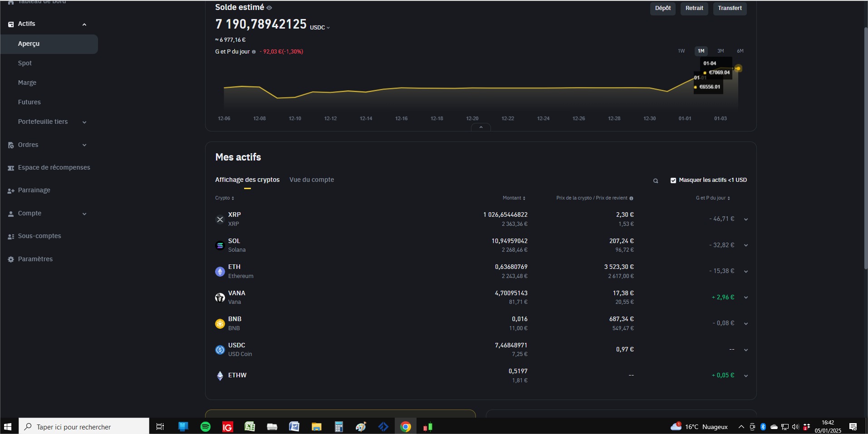The height and width of the screenshot is (434, 868).
Task: Open the Futures wallet page
Action: 29,102
